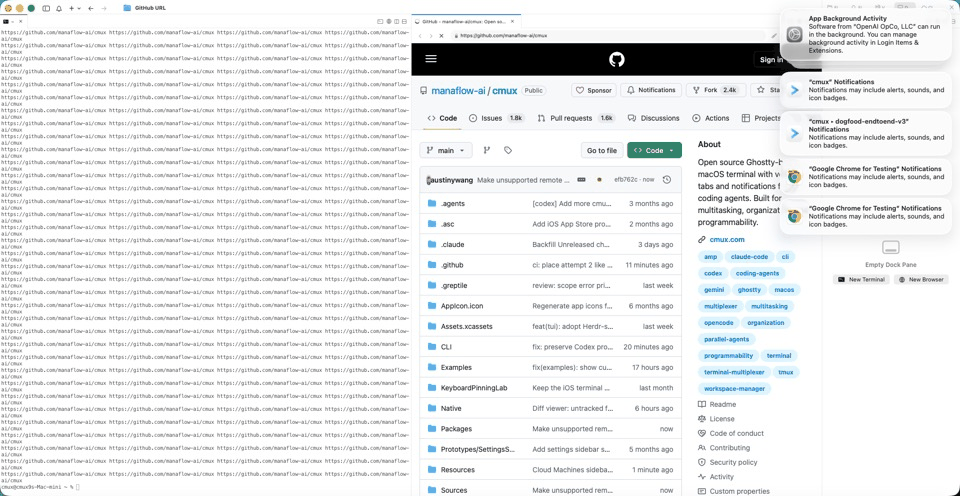The height and width of the screenshot is (496, 960).
Task: Open the dropdown next to plus icon
Action: coord(78,9)
